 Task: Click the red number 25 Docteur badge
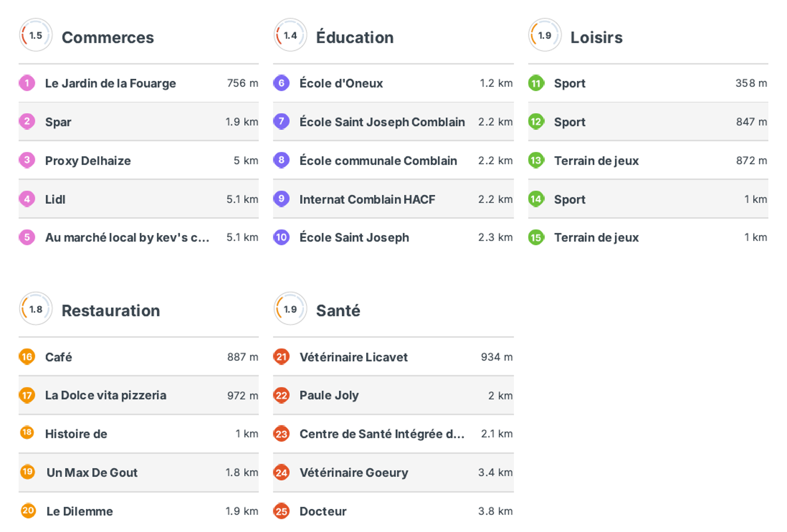(x=281, y=511)
